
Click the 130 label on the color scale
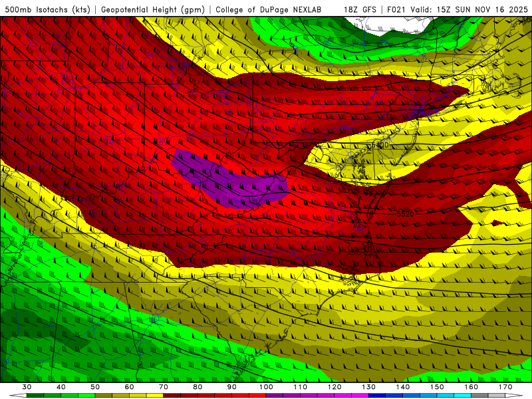click(368, 387)
